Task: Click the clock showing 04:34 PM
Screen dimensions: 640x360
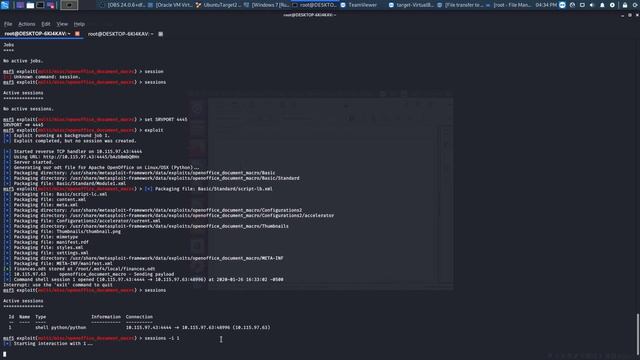Action: 546,5
